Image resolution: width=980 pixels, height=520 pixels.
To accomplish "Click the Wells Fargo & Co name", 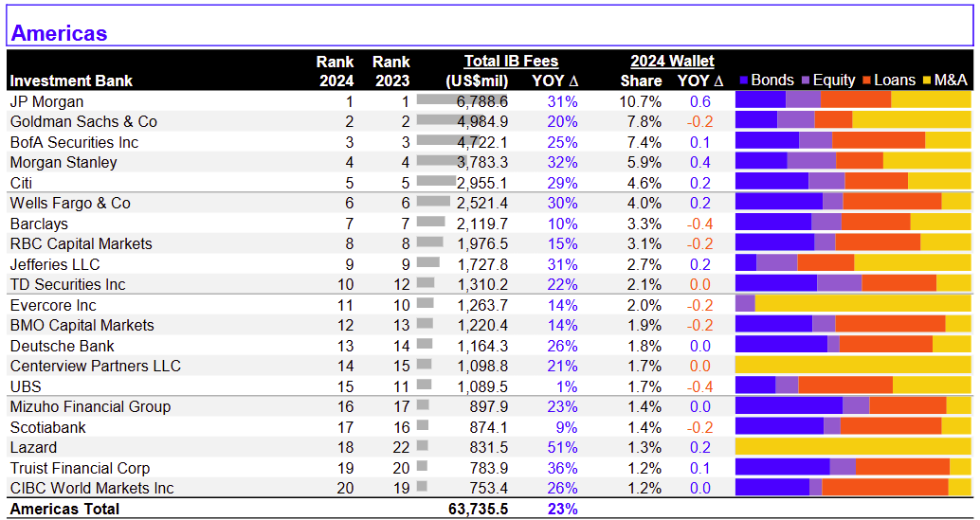I will click(71, 204).
